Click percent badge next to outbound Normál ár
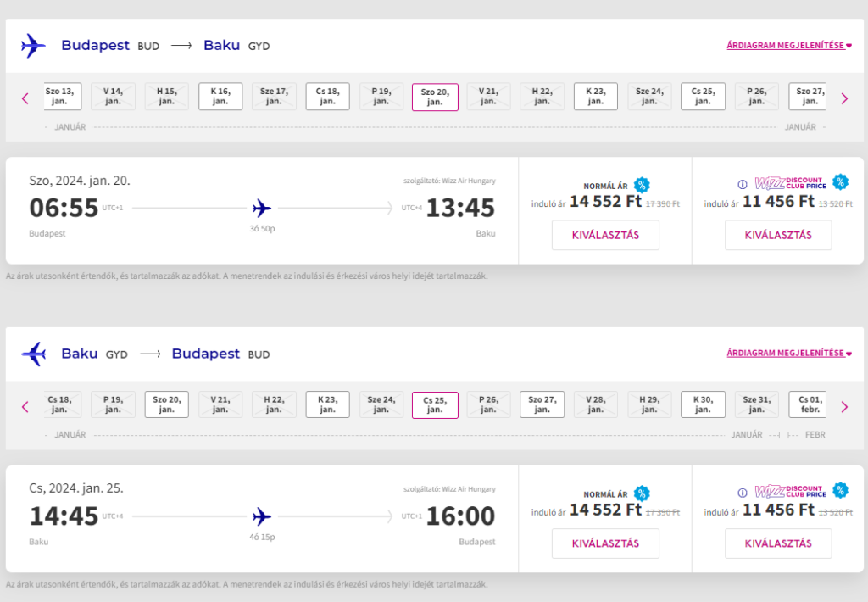868x602 pixels. (x=642, y=185)
